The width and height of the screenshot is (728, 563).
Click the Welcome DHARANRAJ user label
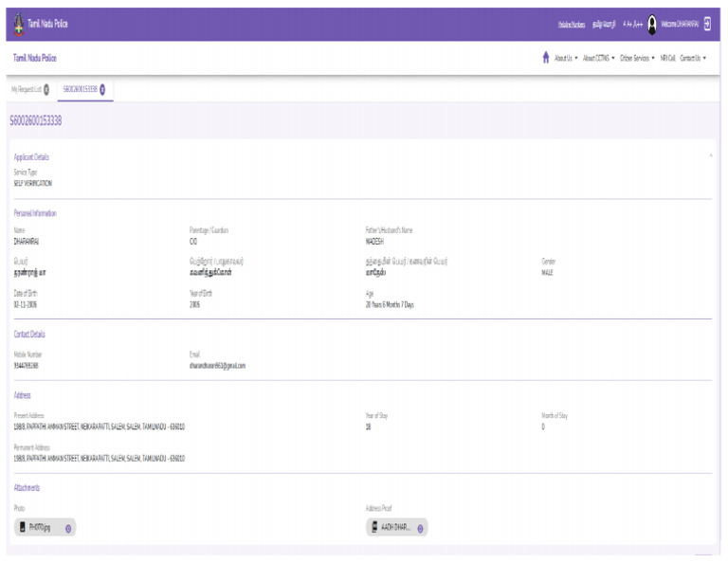pyautogui.click(x=680, y=24)
